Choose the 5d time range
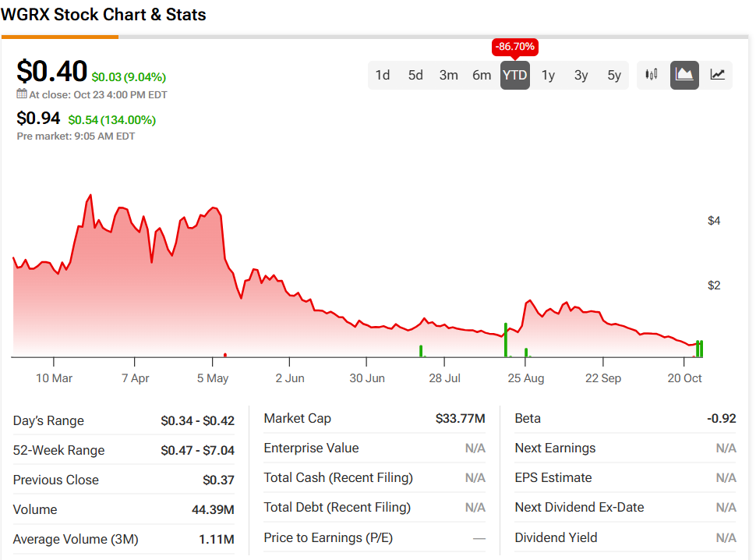The image size is (756, 560). [x=415, y=75]
